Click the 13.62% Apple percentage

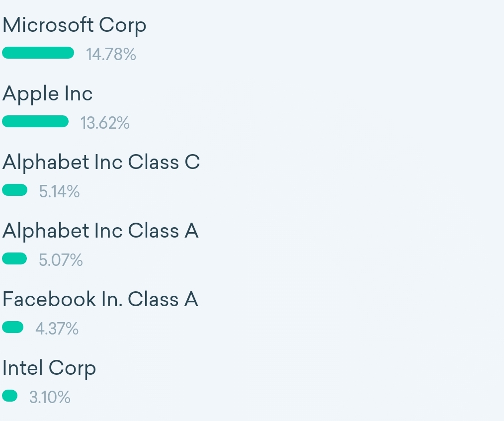(105, 123)
